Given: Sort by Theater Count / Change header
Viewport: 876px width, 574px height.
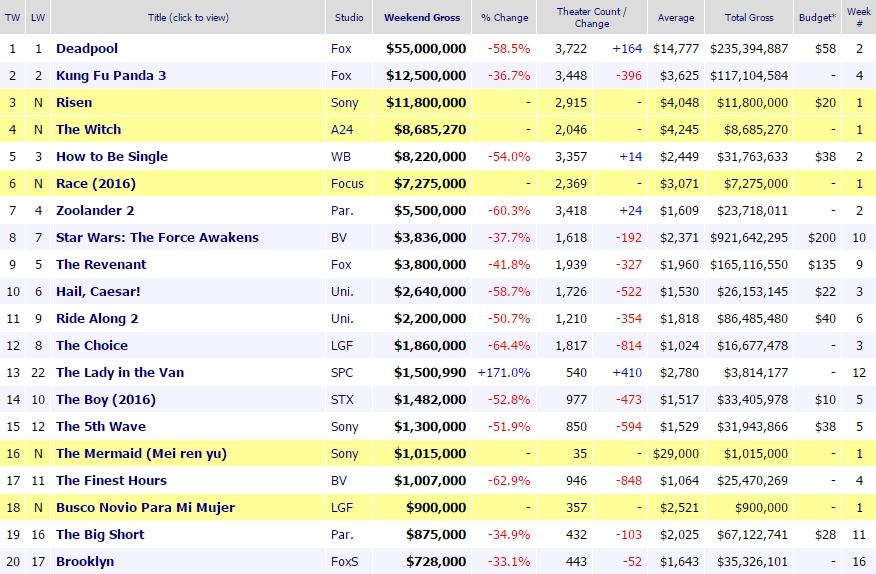Looking at the screenshot, I should coord(592,17).
